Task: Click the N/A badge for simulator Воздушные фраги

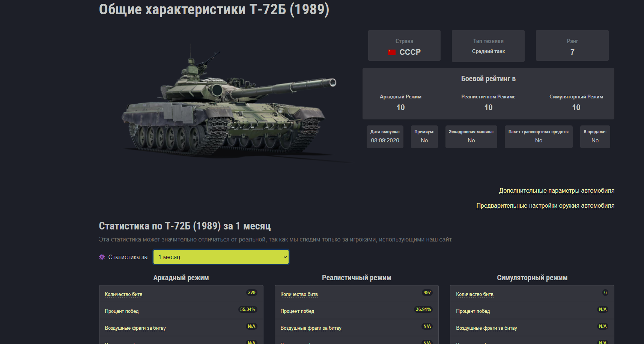Action: [x=603, y=326]
